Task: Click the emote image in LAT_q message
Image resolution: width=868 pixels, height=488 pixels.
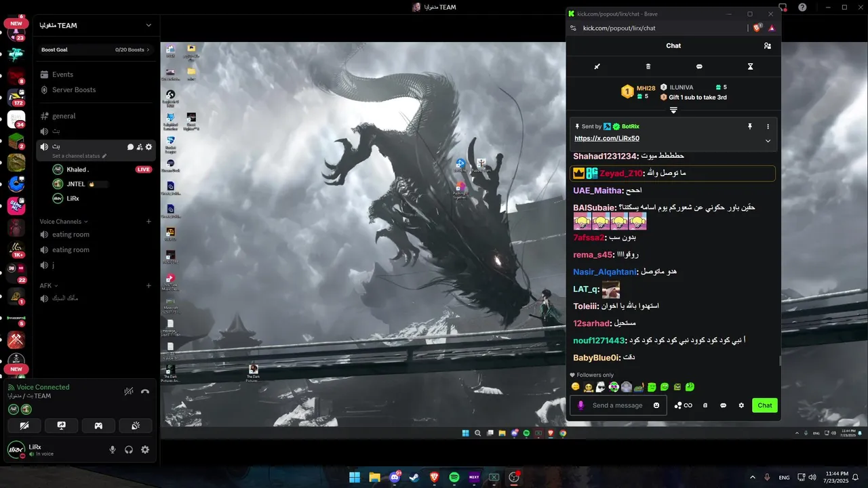Action: tap(611, 289)
